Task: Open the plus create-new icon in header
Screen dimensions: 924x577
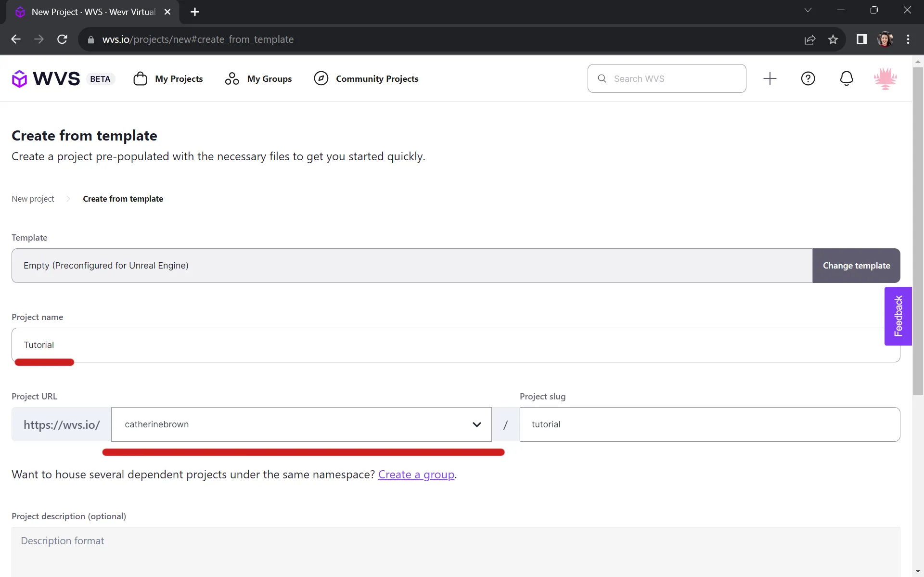Action: click(770, 78)
